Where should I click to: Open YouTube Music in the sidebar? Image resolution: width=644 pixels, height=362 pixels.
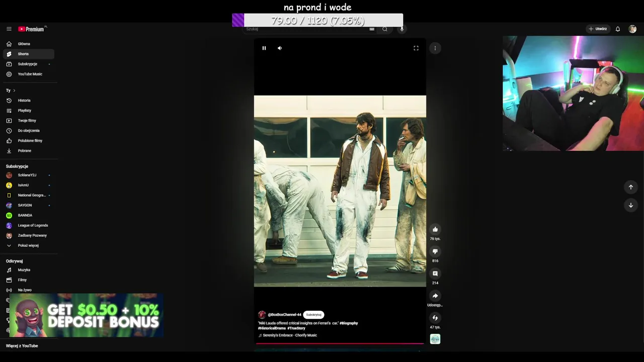coord(29,74)
